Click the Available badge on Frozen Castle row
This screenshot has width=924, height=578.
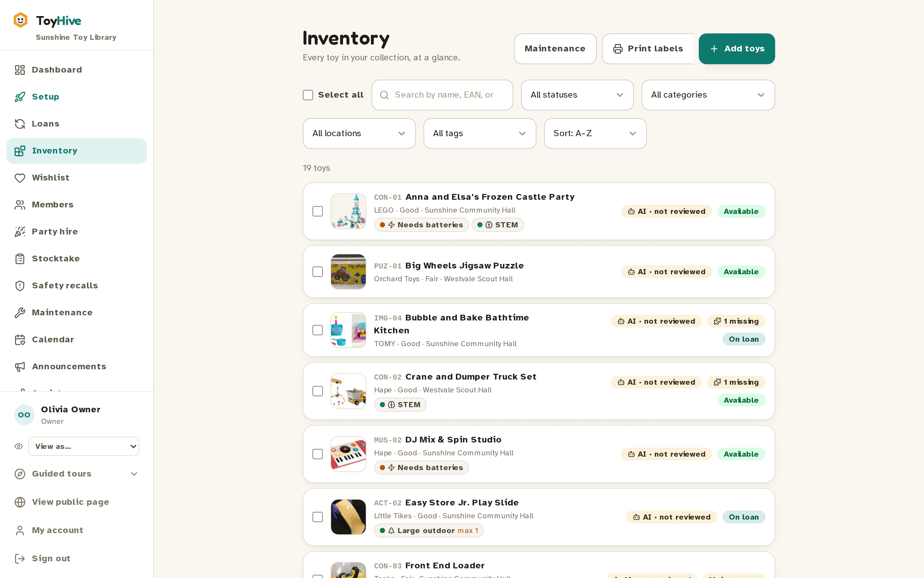coord(741,211)
